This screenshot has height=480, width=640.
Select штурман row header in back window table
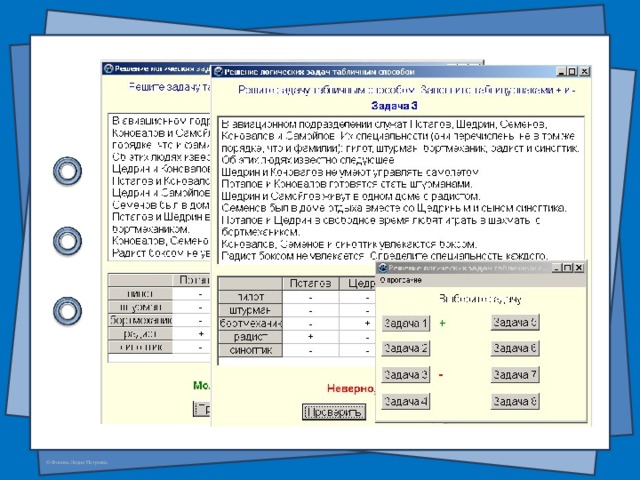coord(140,307)
